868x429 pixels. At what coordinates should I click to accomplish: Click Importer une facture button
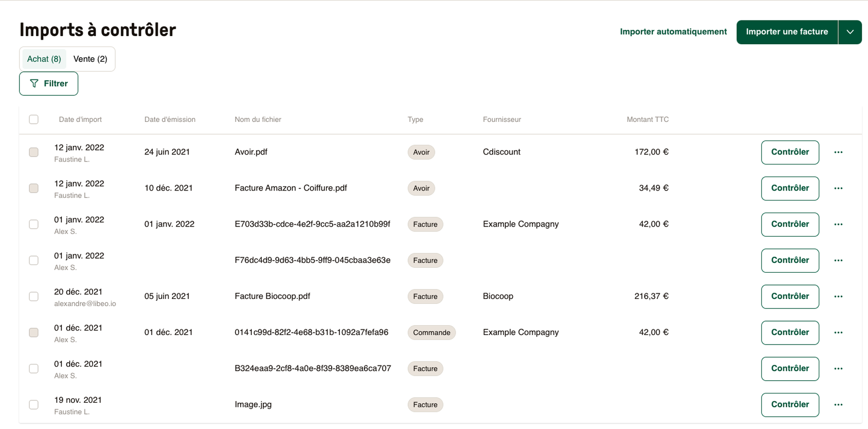tap(787, 32)
